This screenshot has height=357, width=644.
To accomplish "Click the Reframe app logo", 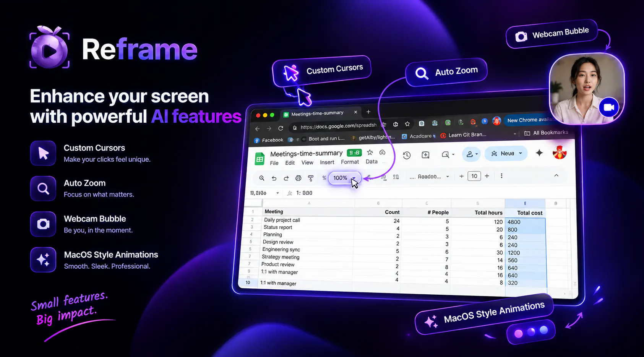I will click(x=50, y=47).
